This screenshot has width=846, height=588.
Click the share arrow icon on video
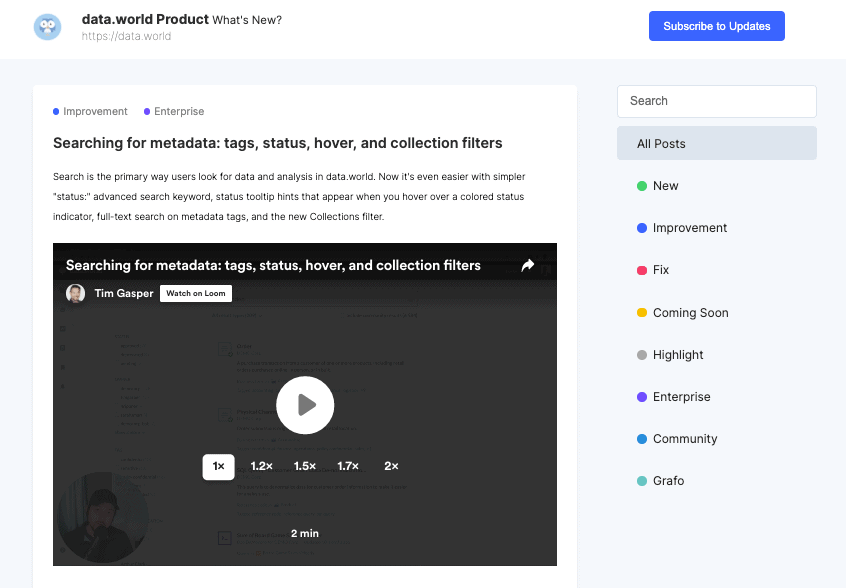[x=528, y=265]
